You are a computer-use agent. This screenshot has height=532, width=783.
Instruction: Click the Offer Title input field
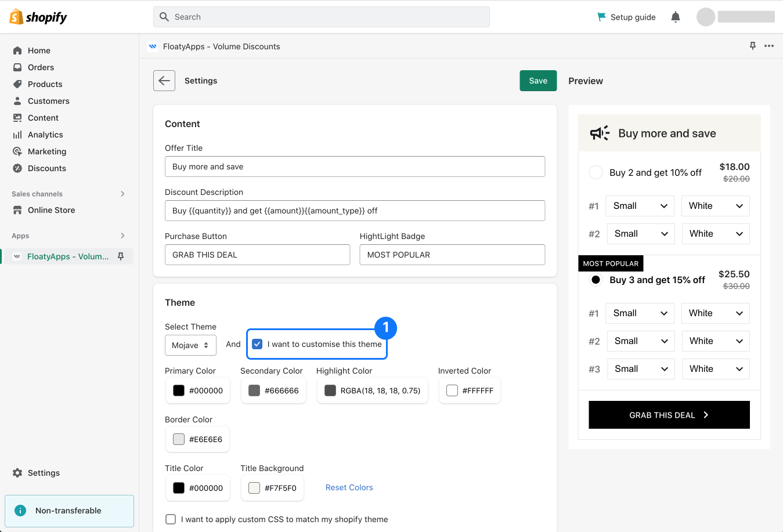[355, 167]
